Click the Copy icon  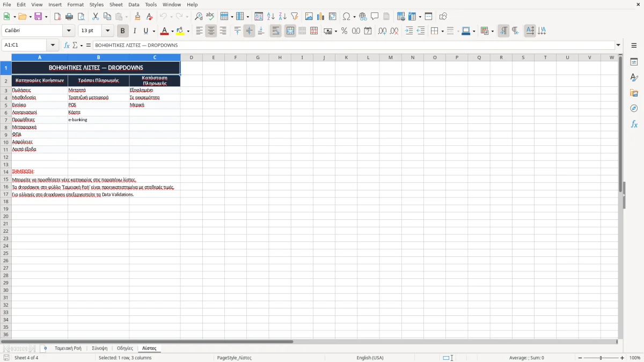coord(107,17)
